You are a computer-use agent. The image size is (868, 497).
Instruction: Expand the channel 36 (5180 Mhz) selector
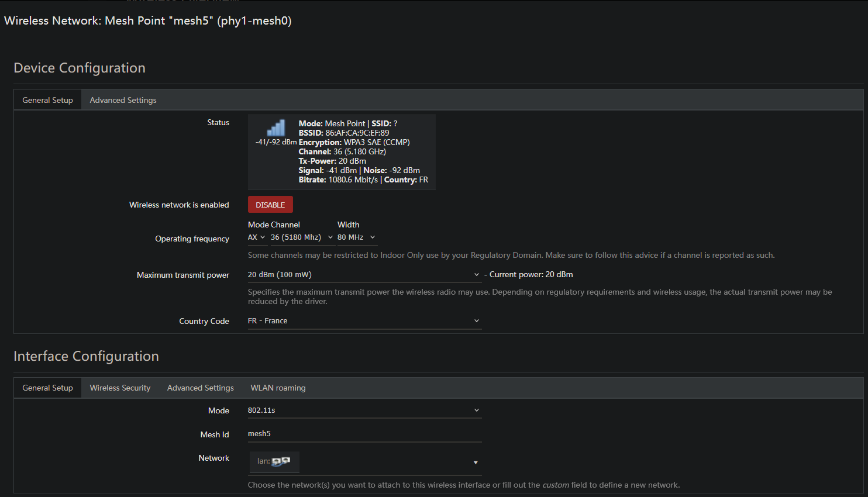[x=301, y=237]
